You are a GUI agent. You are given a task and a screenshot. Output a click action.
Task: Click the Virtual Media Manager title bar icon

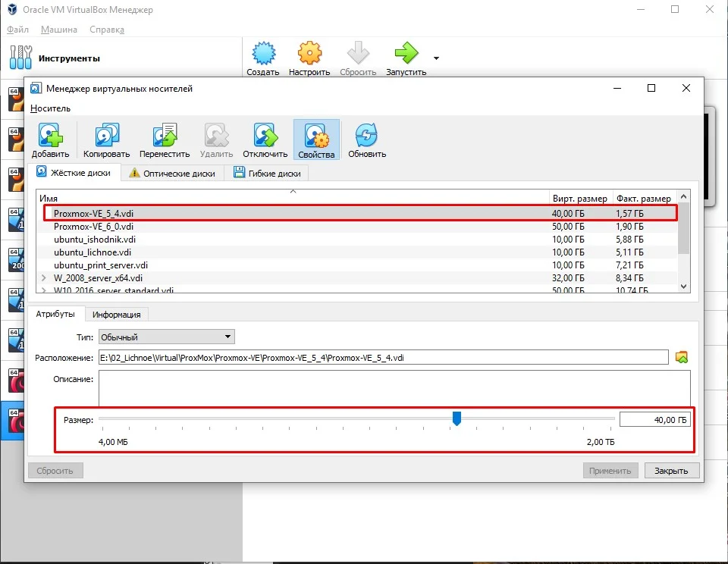click(36, 88)
